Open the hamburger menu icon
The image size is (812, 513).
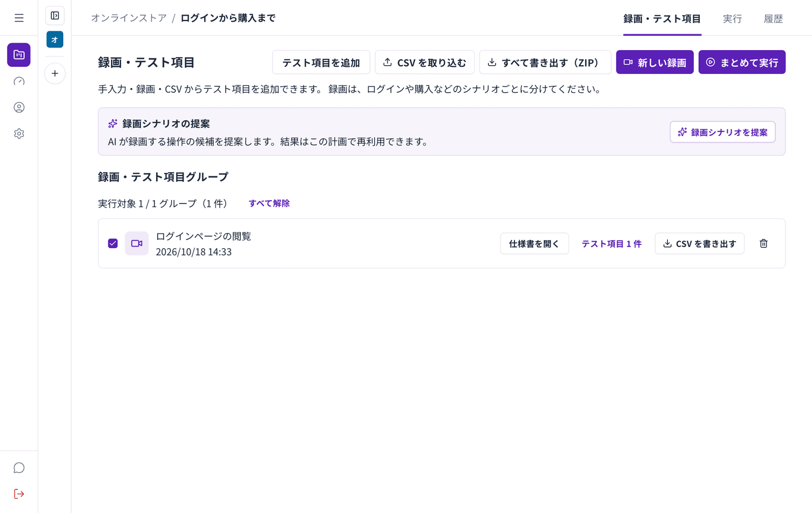pos(19,18)
